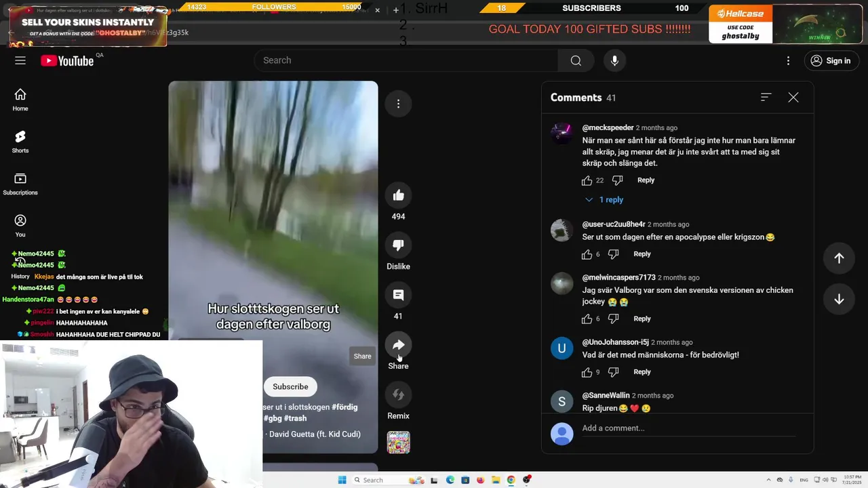The image size is (868, 488).
Task: Close the Comments panel
Action: click(x=793, y=98)
